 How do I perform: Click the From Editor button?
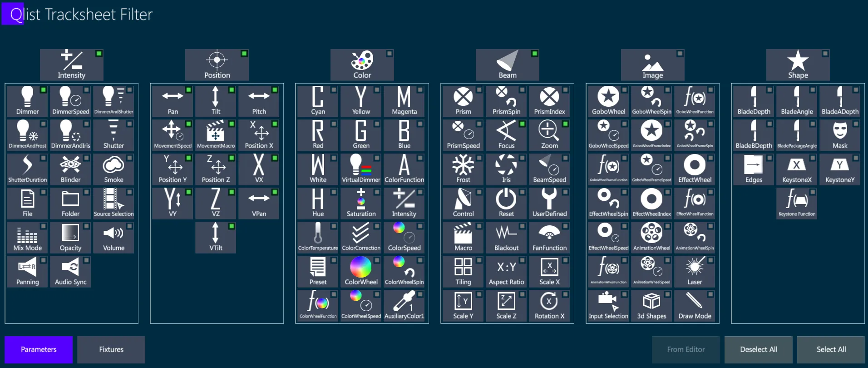pos(686,349)
